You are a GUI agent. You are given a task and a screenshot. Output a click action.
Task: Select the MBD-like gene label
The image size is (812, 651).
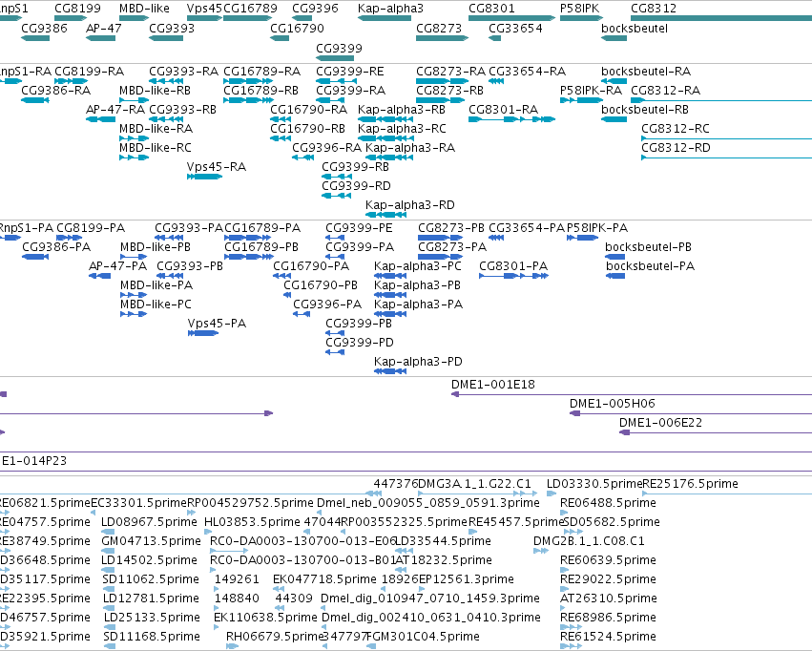[144, 9]
